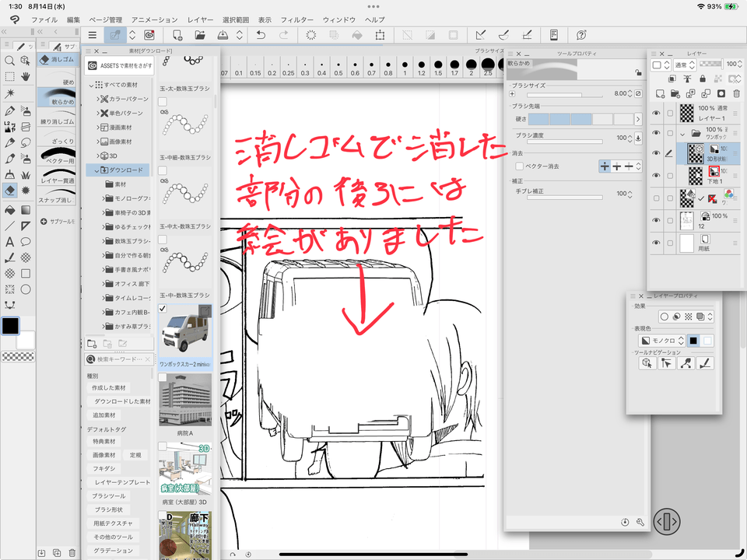Click create layer mask icon
The image size is (747, 560).
click(721, 93)
